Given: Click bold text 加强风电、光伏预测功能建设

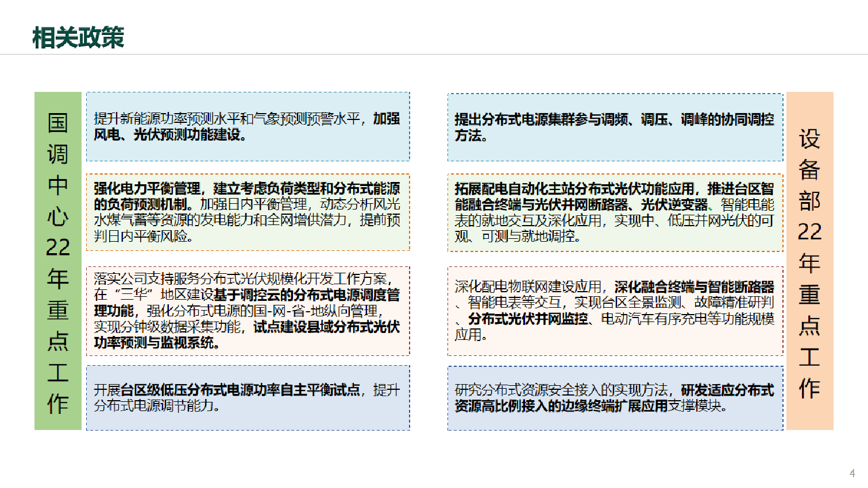Looking at the screenshot, I should click(x=247, y=127).
